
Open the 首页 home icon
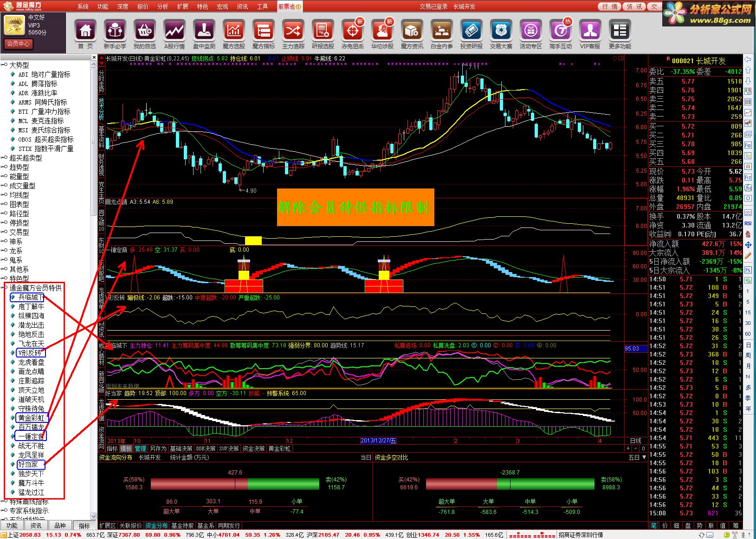[85, 31]
